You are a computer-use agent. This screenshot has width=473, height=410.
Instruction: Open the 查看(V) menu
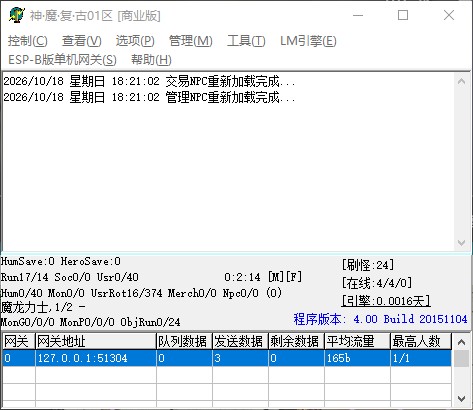tap(81, 41)
